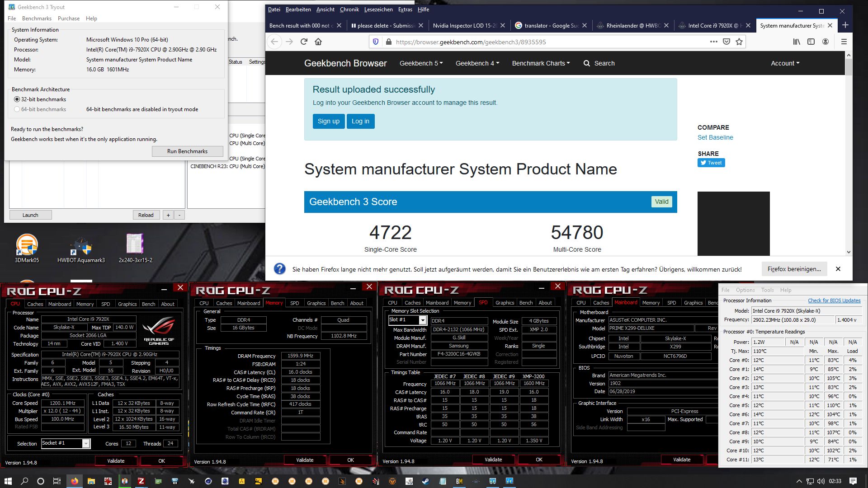Click Search magnifier in Geekbench Browser

587,63
